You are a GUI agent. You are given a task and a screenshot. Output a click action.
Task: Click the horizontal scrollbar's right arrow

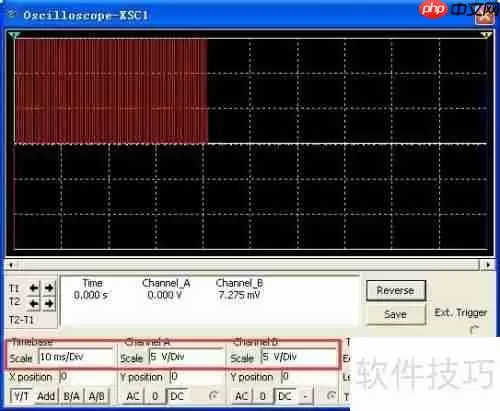click(x=488, y=265)
